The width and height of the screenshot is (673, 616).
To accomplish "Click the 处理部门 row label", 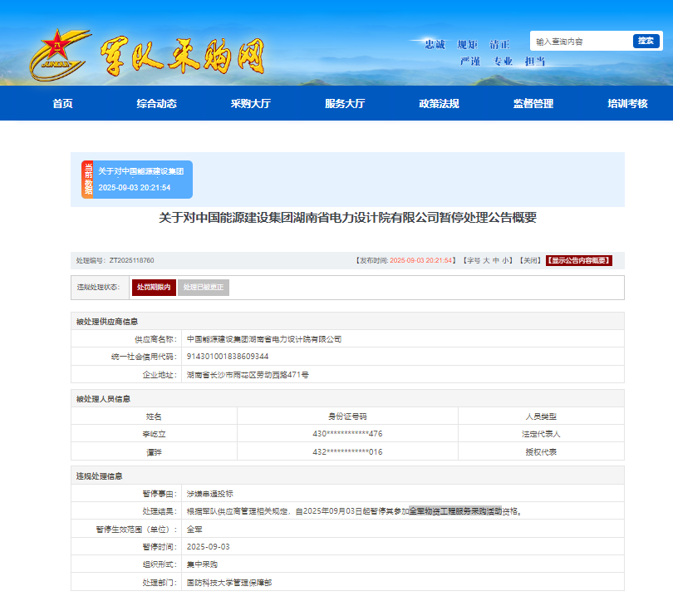I will point(160,583).
